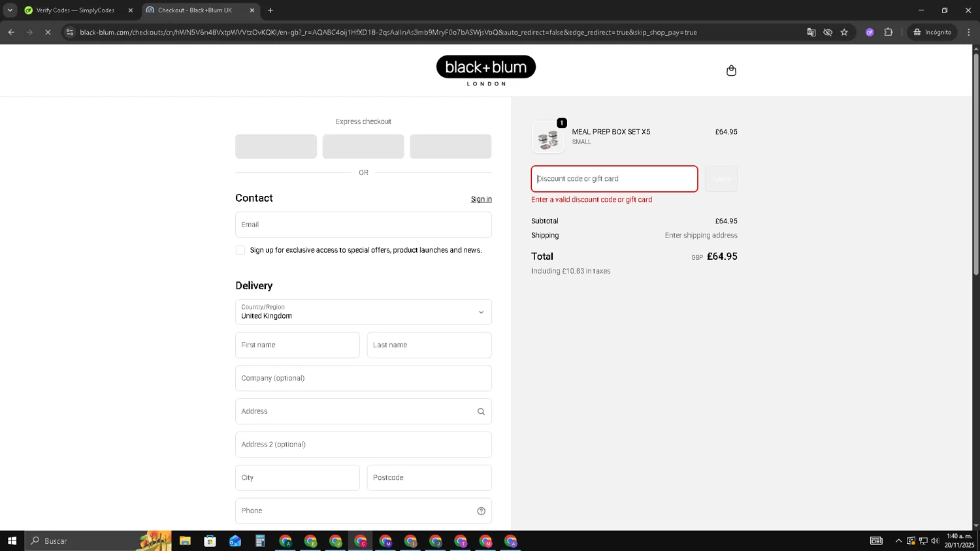Click the Address 2 (optional) field

click(x=363, y=445)
